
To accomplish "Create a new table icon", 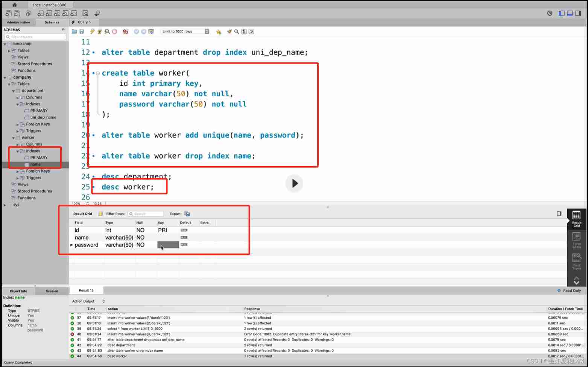I will click(x=49, y=13).
